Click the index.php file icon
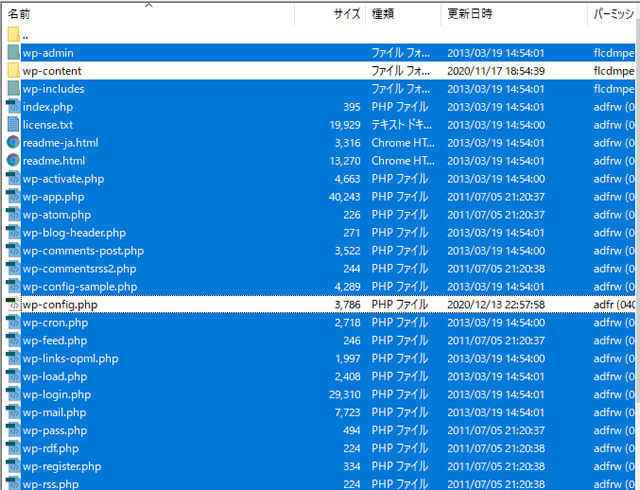 pyautogui.click(x=13, y=107)
